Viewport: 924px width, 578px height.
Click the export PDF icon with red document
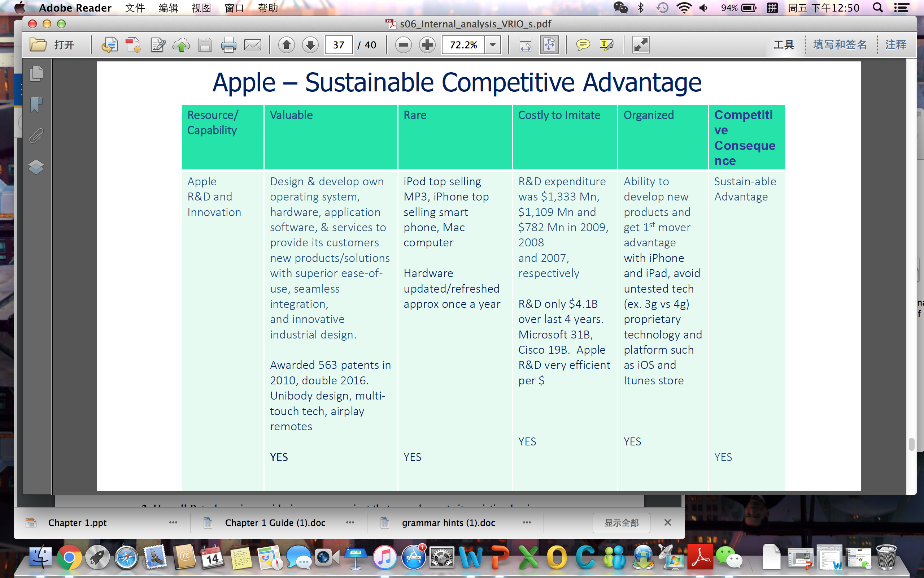pyautogui.click(x=133, y=45)
